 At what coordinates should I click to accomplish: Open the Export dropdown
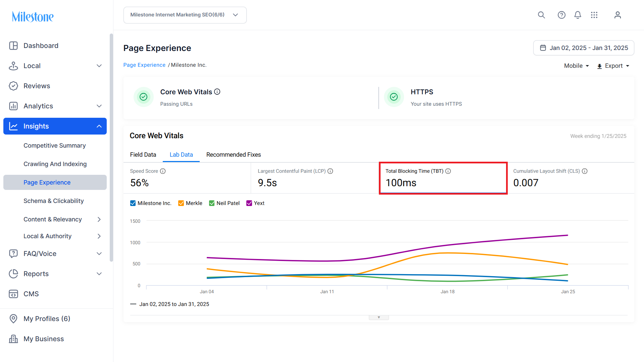tap(613, 66)
